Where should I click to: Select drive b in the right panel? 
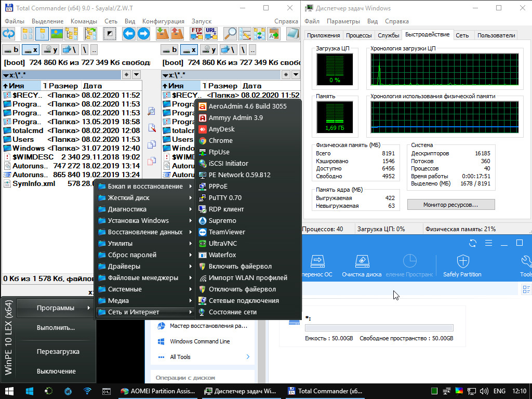pyautogui.click(x=171, y=50)
